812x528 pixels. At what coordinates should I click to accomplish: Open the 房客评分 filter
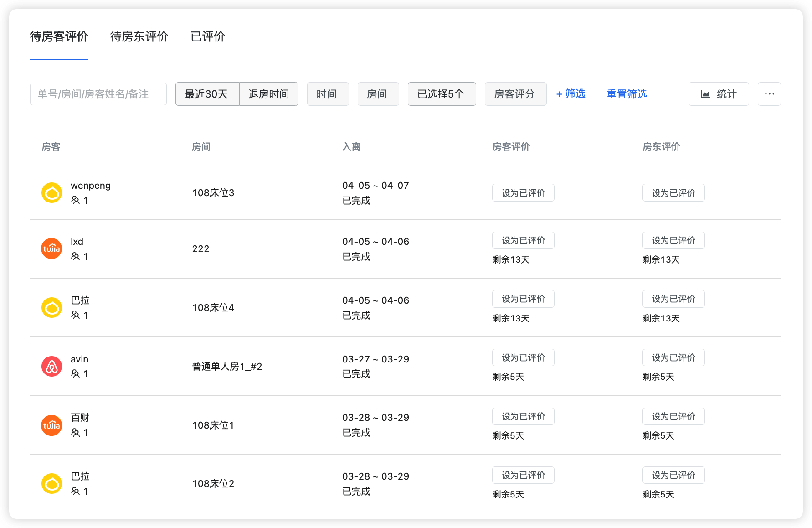tap(515, 94)
